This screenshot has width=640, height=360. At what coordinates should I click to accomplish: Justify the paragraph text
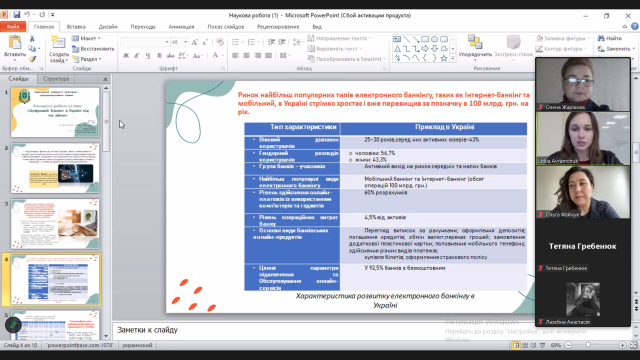click(x=268, y=56)
